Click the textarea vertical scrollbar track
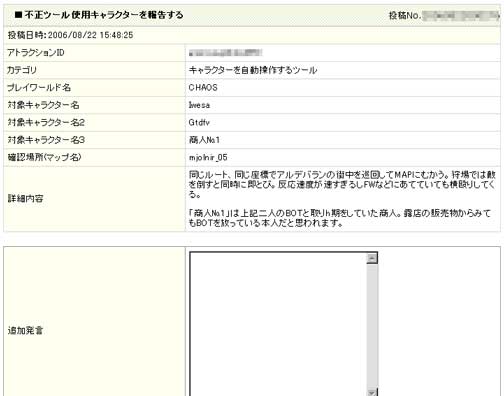Image resolution: width=504 pixels, height=396 pixels. (372, 326)
